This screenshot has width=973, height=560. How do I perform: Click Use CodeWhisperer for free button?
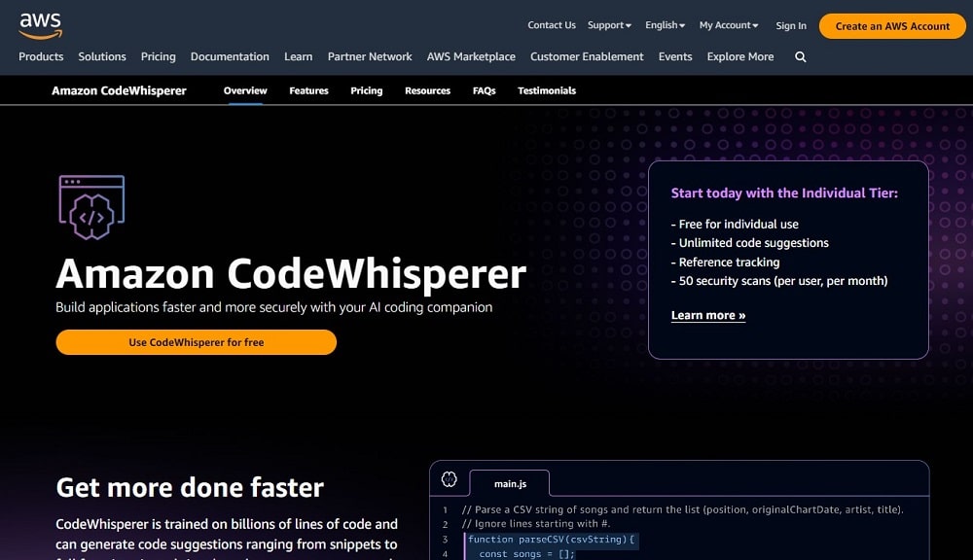(197, 342)
